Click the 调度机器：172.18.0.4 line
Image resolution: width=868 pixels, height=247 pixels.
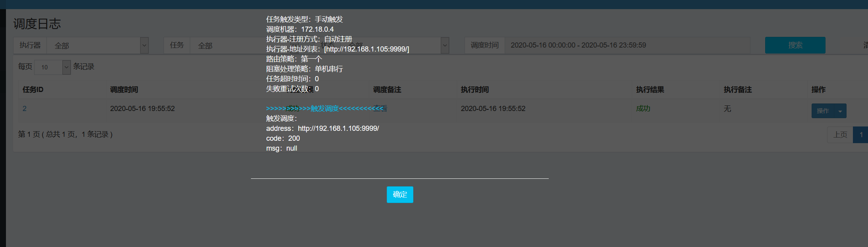(x=300, y=29)
